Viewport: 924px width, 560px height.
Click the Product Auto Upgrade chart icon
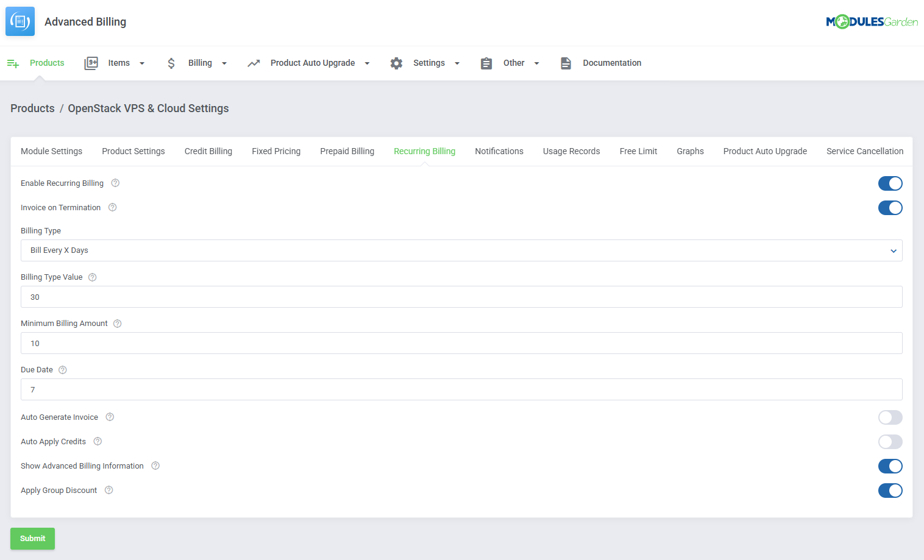coord(254,63)
